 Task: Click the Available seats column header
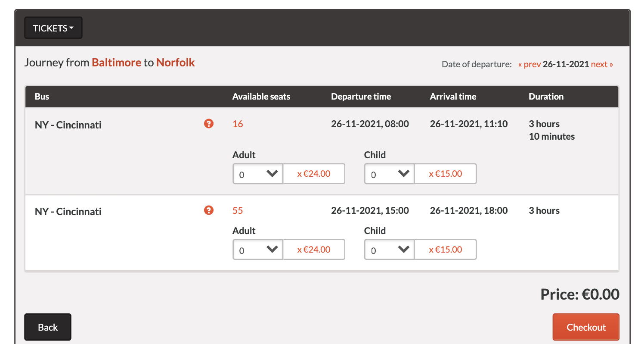click(261, 97)
